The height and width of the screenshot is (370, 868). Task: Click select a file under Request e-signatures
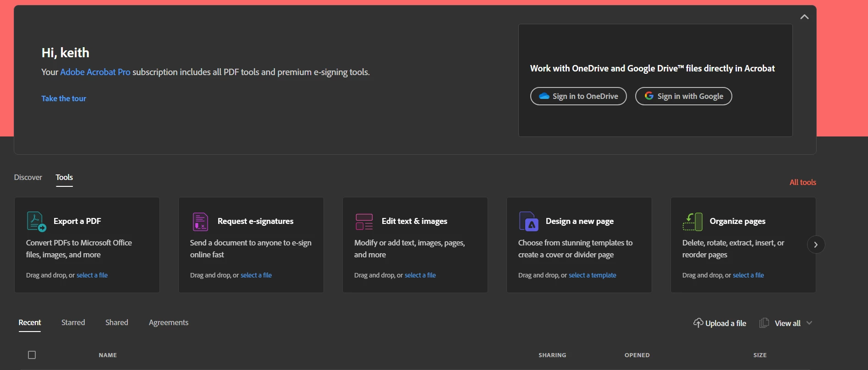[x=256, y=275]
